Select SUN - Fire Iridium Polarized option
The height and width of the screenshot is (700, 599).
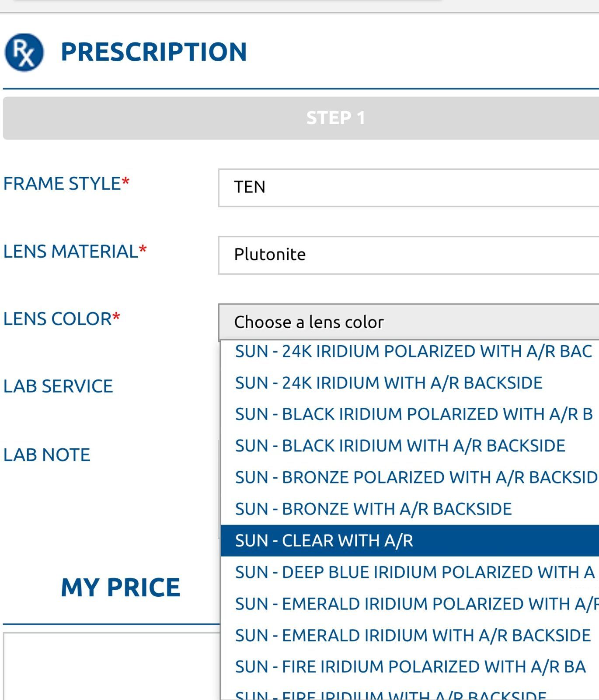pyautogui.click(x=410, y=667)
